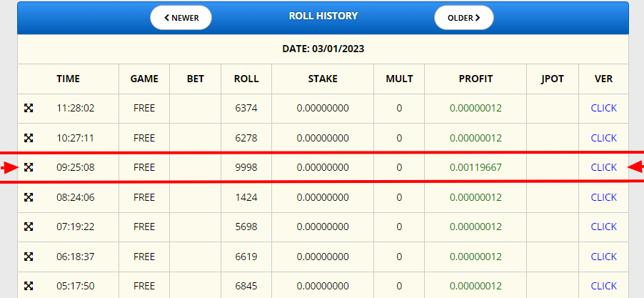Click roll value 6374

(x=246, y=108)
